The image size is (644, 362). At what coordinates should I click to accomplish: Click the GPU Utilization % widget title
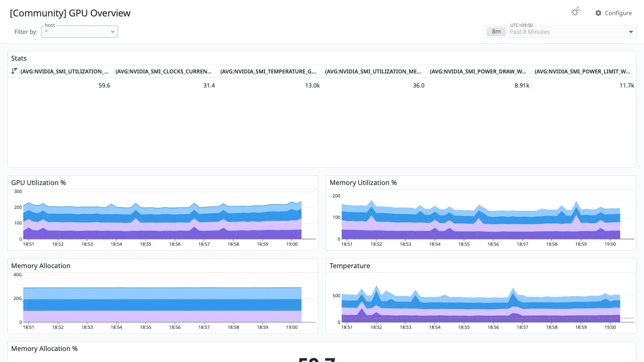point(38,183)
